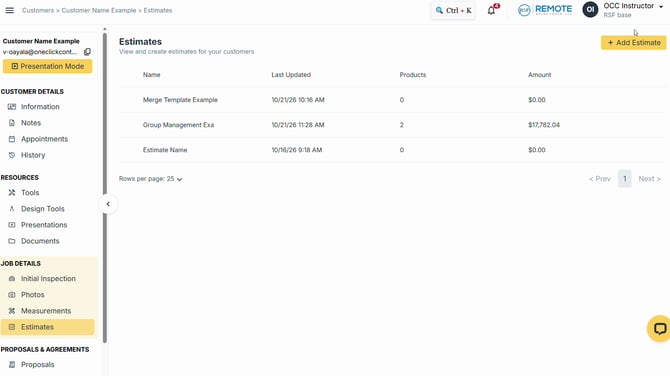Open the Documents page
The height and width of the screenshot is (376, 670).
(40, 241)
